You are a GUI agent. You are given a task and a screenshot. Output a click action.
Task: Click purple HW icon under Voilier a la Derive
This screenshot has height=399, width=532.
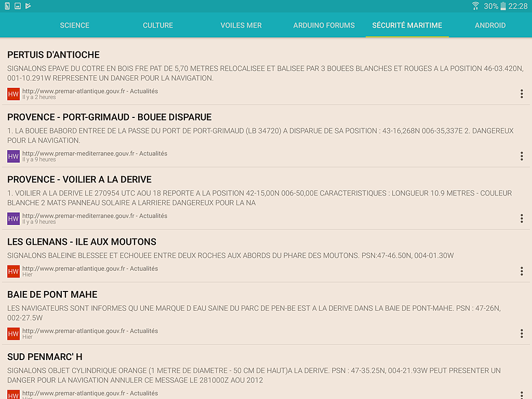coord(14,219)
